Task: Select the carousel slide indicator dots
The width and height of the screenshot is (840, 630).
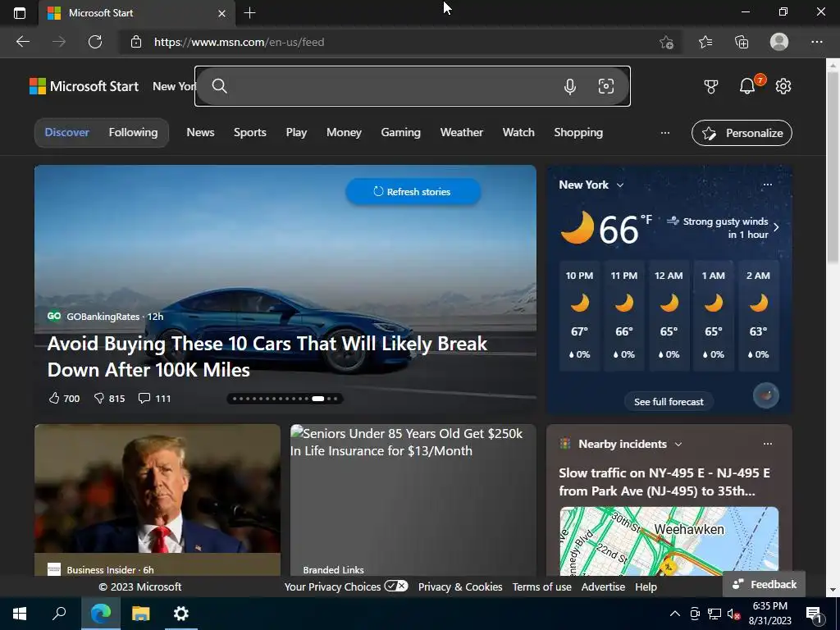Action: [x=285, y=399]
